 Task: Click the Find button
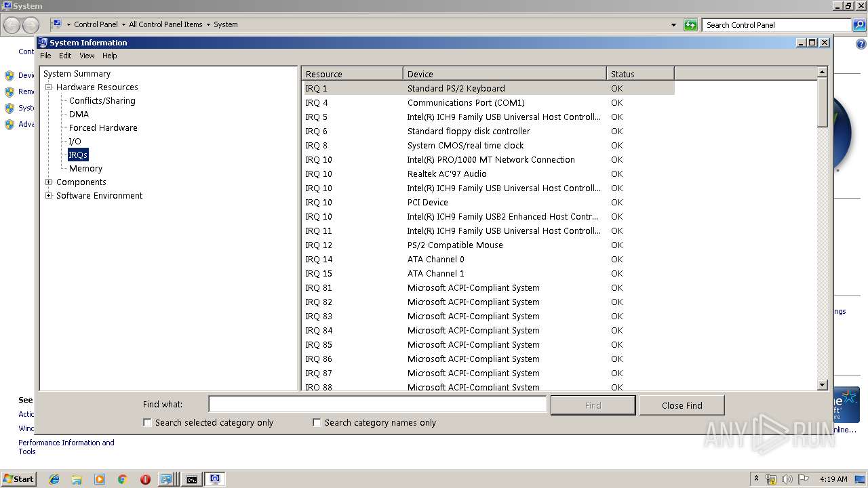pyautogui.click(x=593, y=405)
